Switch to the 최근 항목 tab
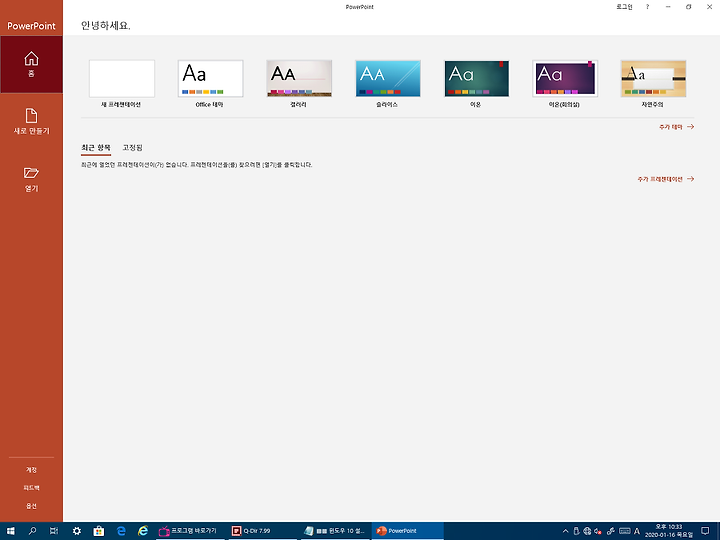 96,147
